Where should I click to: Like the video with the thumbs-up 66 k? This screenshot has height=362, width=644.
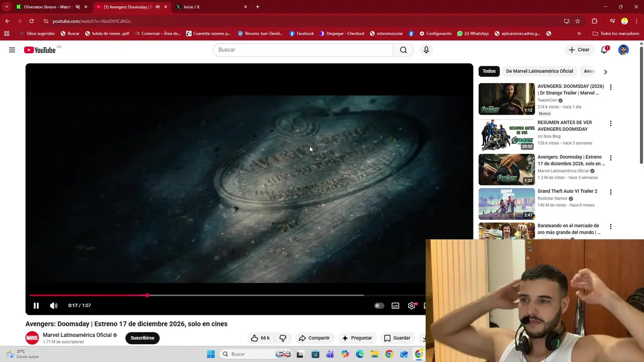click(261, 338)
